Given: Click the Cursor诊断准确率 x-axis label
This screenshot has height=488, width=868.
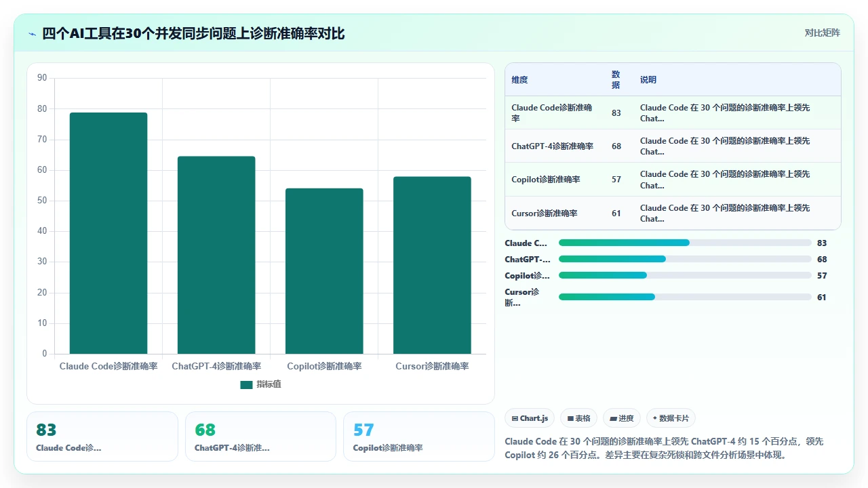Looking at the screenshot, I should pyautogui.click(x=432, y=366).
